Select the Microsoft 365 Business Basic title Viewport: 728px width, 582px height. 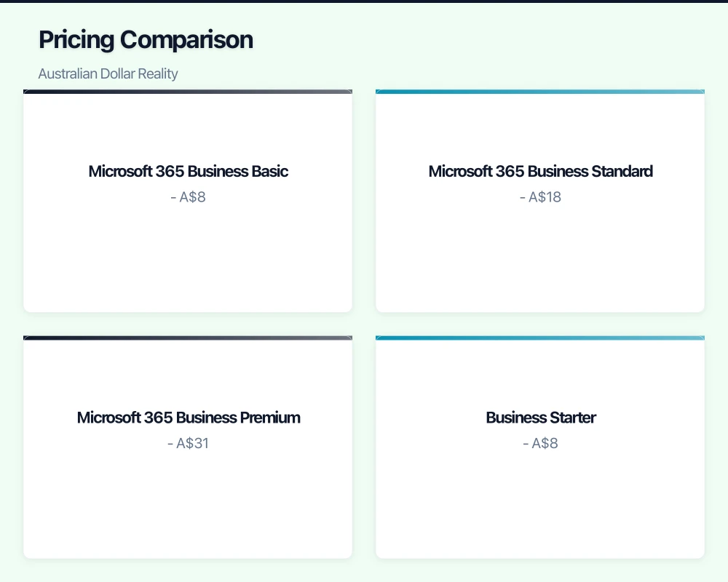point(188,172)
